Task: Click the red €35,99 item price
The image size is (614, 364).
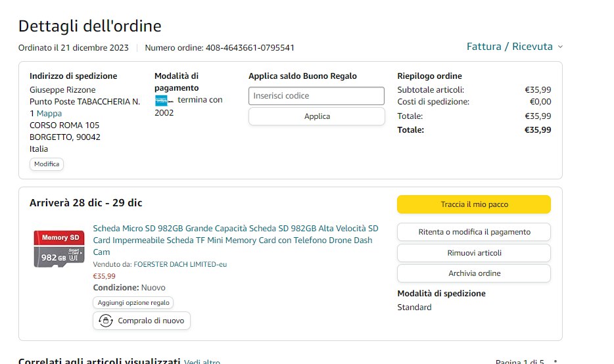Action: click(x=104, y=276)
